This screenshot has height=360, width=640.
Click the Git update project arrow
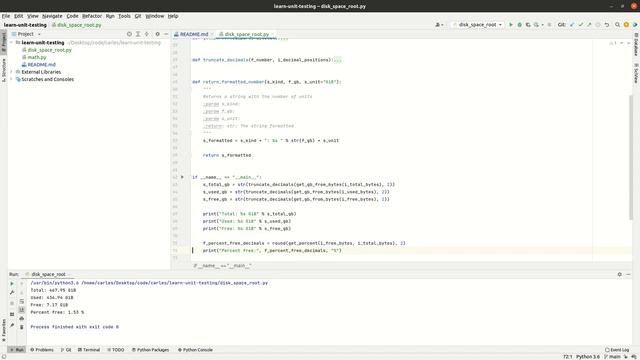572,25
